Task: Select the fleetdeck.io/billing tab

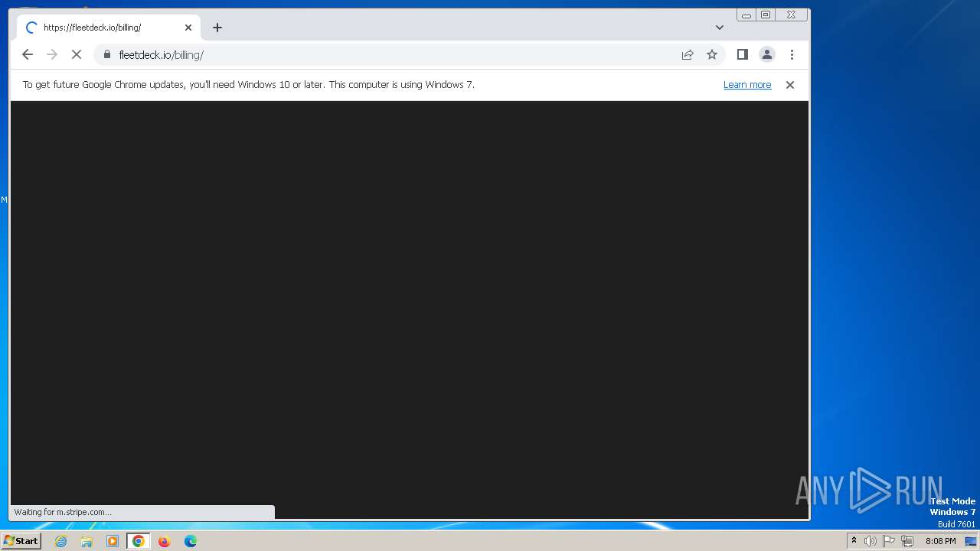Action: (109, 28)
